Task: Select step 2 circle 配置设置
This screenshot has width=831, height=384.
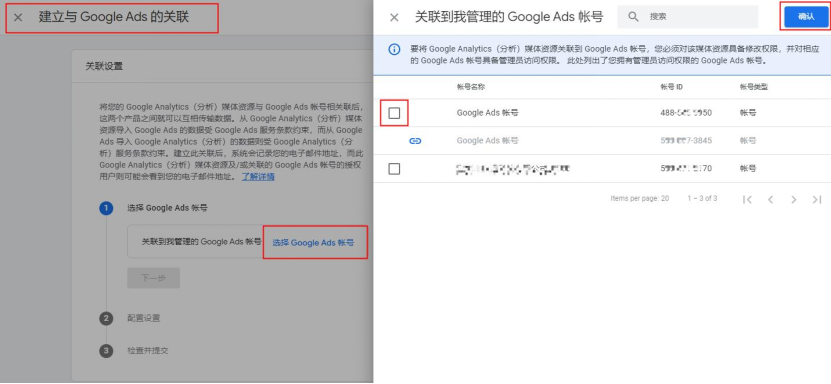Action: pos(106,318)
